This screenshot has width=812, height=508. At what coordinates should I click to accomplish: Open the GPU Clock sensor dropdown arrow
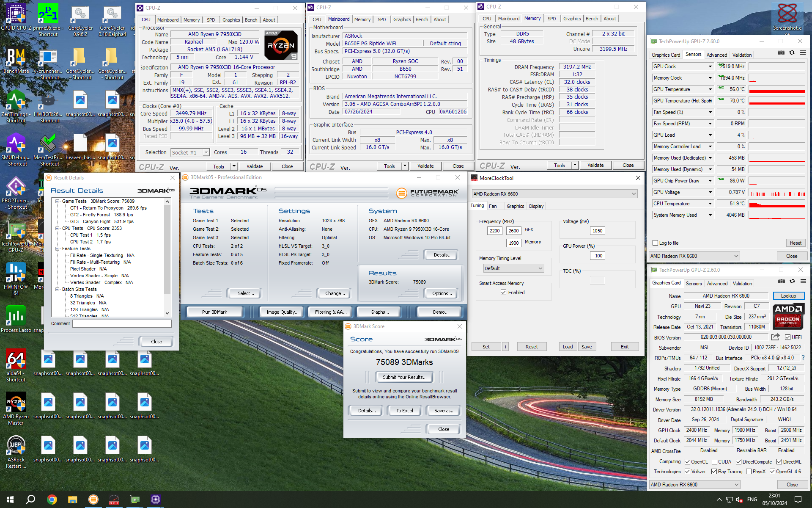pos(710,66)
